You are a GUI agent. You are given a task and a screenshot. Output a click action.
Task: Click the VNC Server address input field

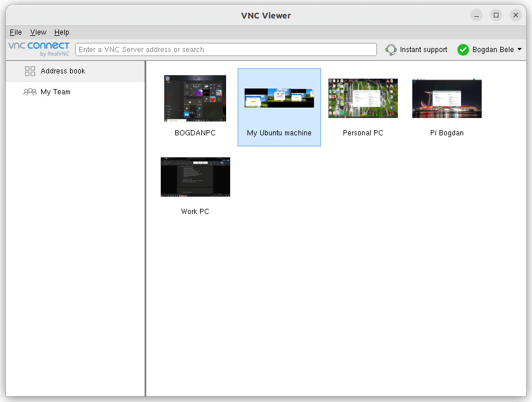coord(226,49)
